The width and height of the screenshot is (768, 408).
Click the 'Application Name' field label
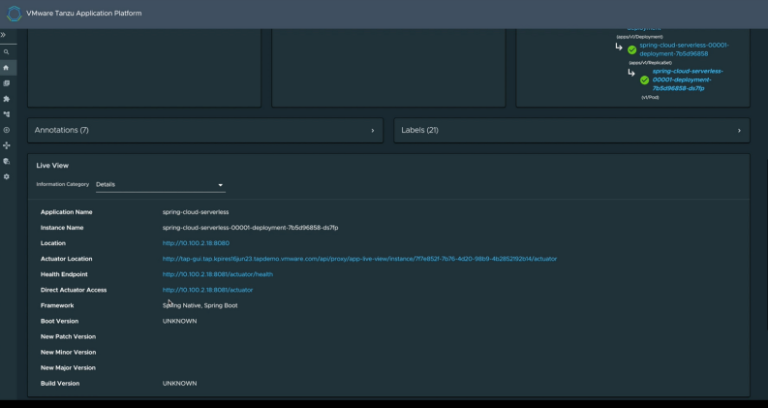point(66,212)
